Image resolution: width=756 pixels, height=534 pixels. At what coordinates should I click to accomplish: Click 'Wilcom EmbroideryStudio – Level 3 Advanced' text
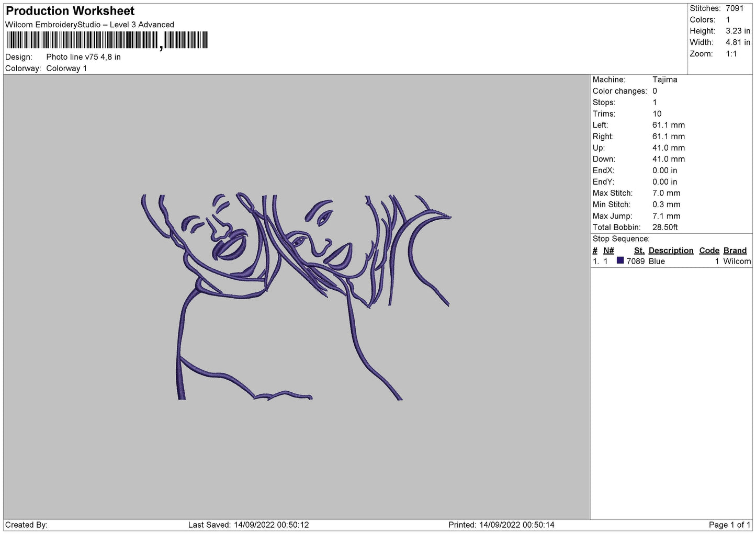89,25
